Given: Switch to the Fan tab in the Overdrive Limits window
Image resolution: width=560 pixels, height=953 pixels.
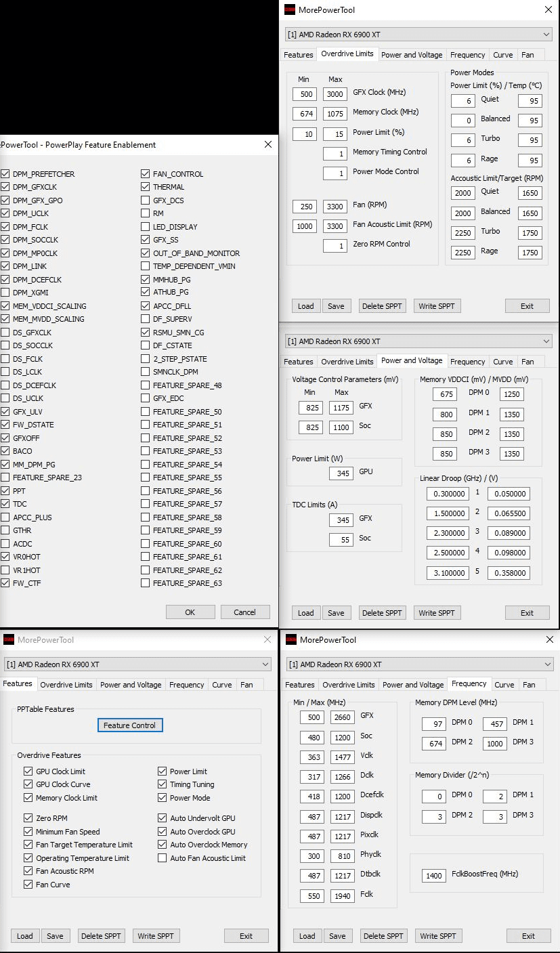Looking at the screenshot, I should (x=527, y=55).
